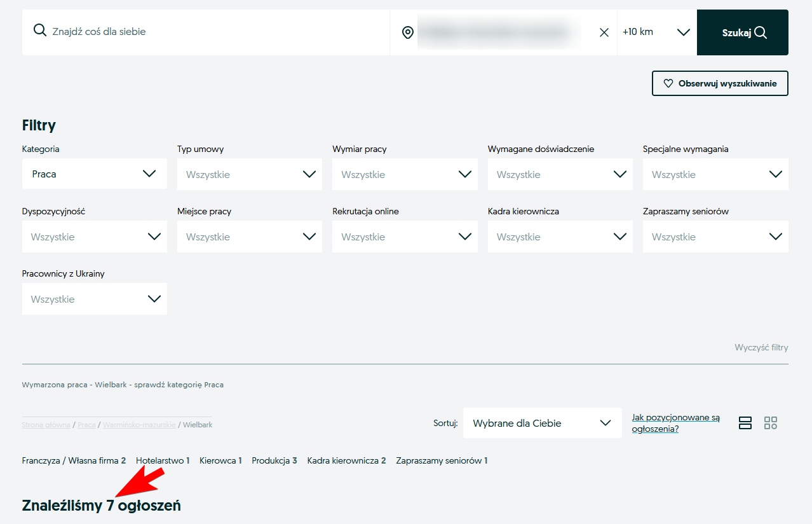Click the 'Znaleźliśmy 7 ogłoszeń' heading
The width and height of the screenshot is (812, 524).
point(102,506)
